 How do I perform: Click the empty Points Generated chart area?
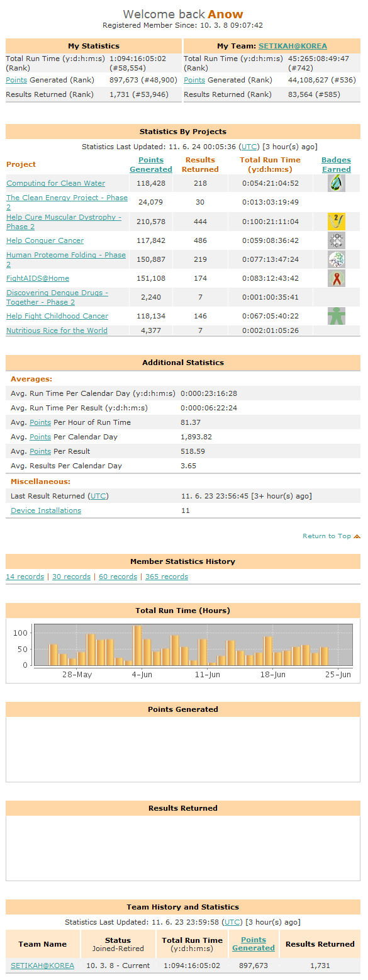[183, 750]
